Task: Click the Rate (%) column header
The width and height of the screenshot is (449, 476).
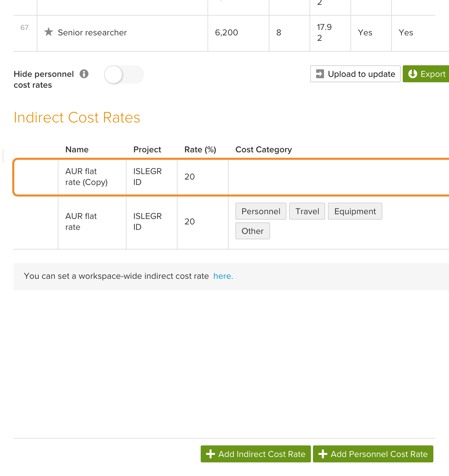Action: pyautogui.click(x=200, y=150)
